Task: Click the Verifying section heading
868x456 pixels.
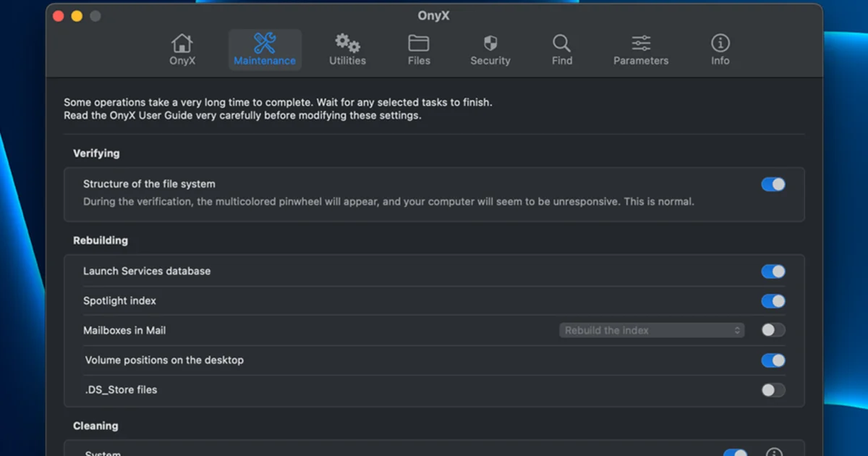Action: coord(96,153)
